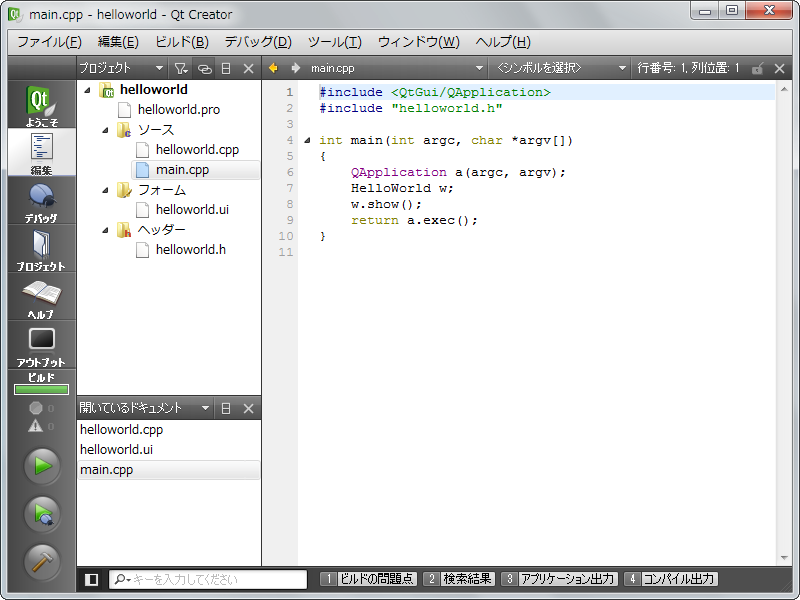Show the コンパイル出力 output pane
800x600 pixels.
pos(671,579)
